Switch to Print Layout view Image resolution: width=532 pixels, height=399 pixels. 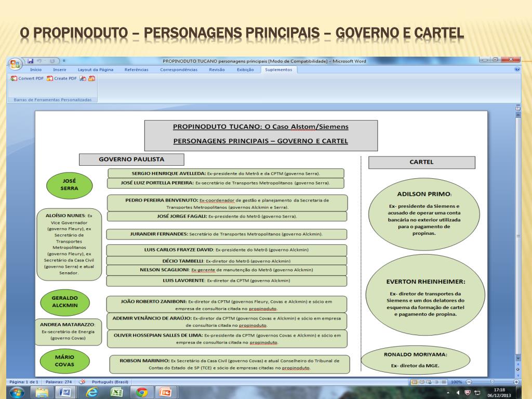[x=414, y=382]
